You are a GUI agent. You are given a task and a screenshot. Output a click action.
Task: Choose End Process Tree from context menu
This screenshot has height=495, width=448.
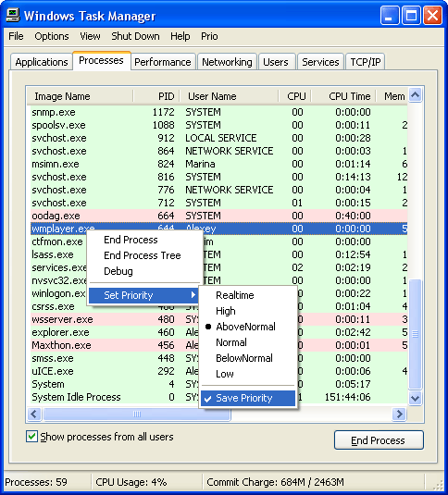point(143,255)
